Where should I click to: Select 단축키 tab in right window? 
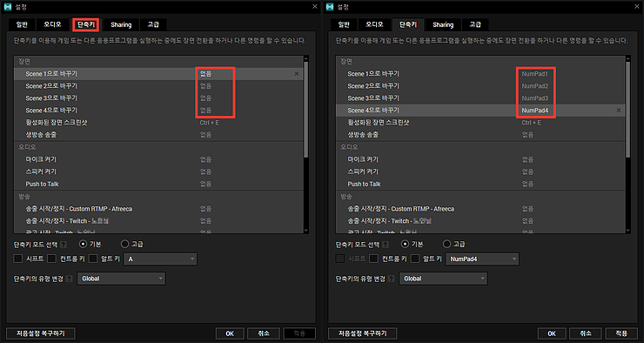coord(408,24)
